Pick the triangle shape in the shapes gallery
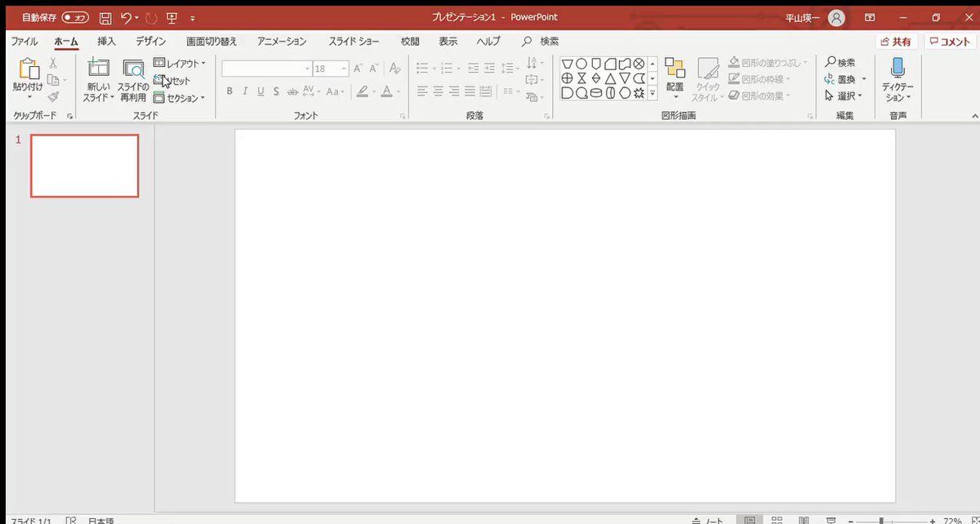 pyautogui.click(x=610, y=78)
